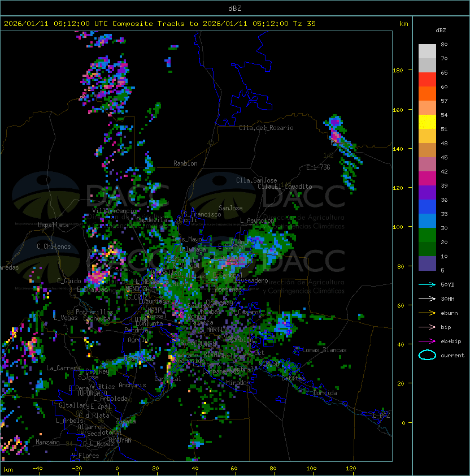Click the 'Capdevila' map label
The image size is (470, 476).
tap(151, 220)
